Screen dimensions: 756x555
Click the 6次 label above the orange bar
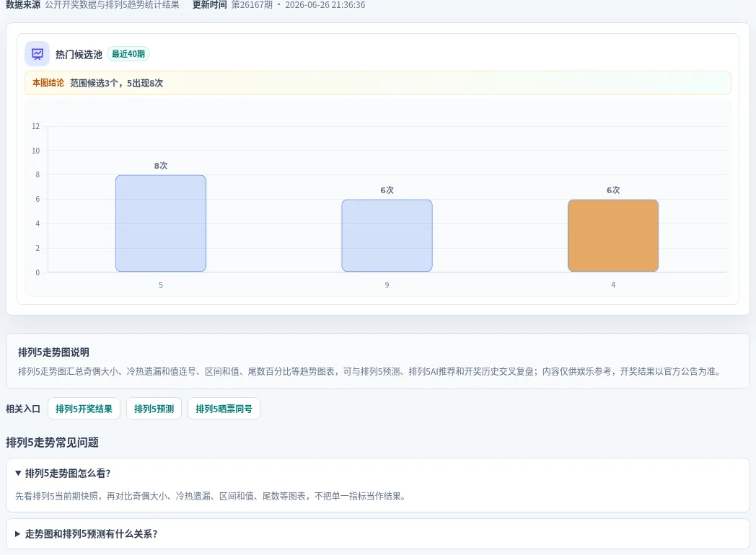(x=612, y=190)
